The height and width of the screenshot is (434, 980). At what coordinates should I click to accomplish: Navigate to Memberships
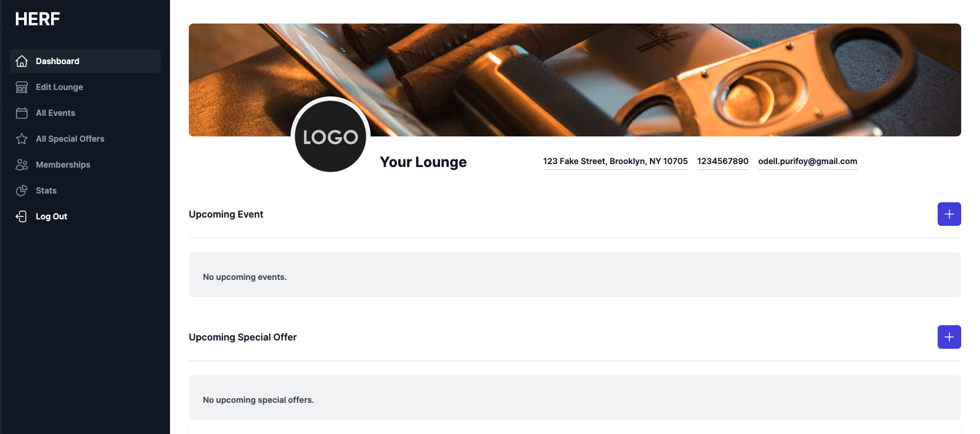tap(63, 165)
